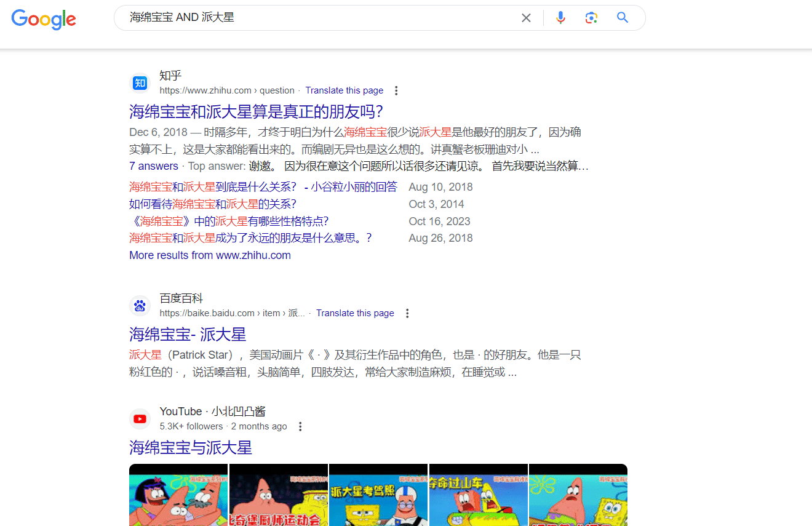Click More results from www.zhihu.com

click(x=210, y=255)
